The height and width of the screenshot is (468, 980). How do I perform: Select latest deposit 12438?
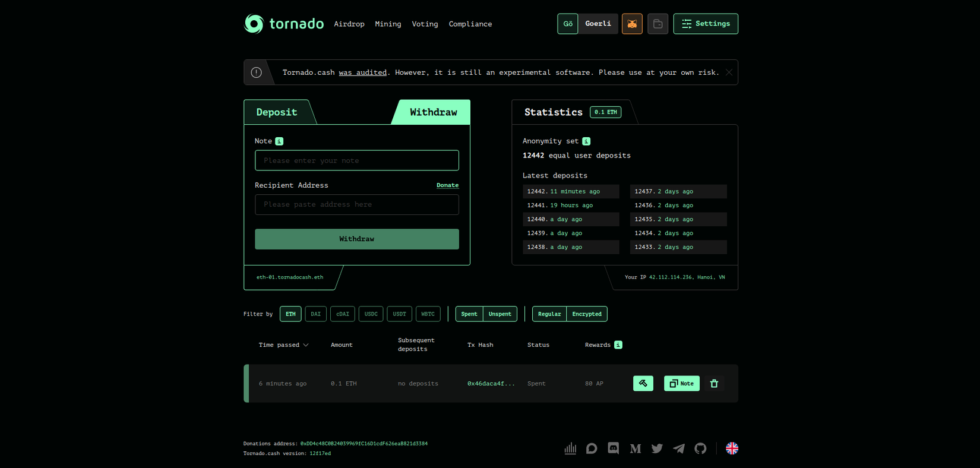tap(571, 247)
